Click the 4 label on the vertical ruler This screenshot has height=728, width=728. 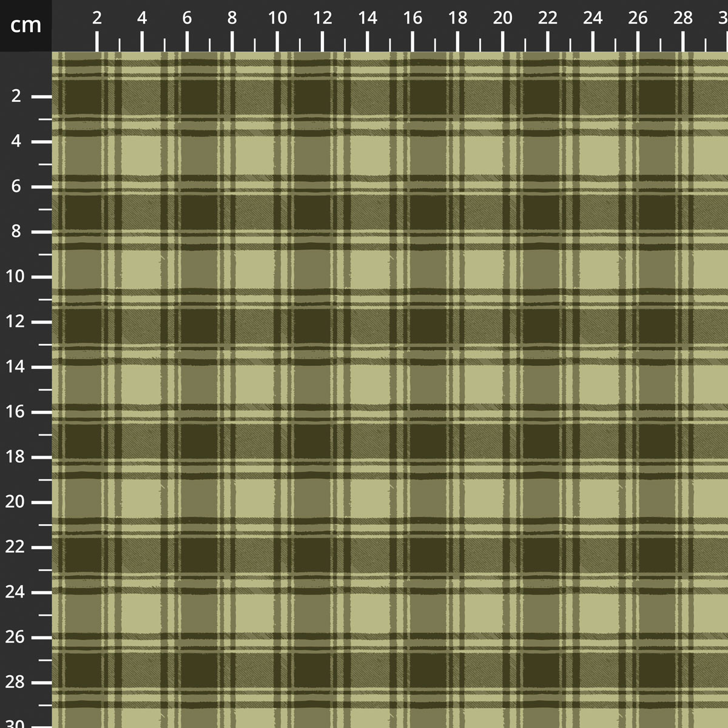pos(16,141)
